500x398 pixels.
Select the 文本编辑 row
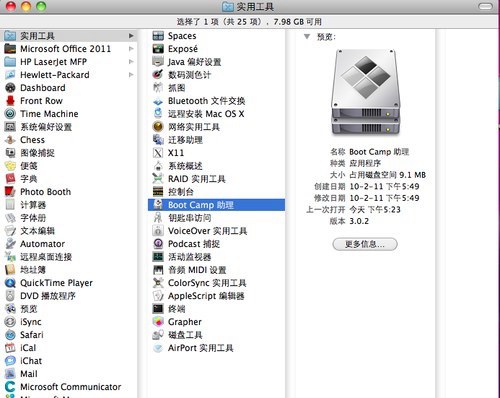pyautogui.click(x=69, y=231)
